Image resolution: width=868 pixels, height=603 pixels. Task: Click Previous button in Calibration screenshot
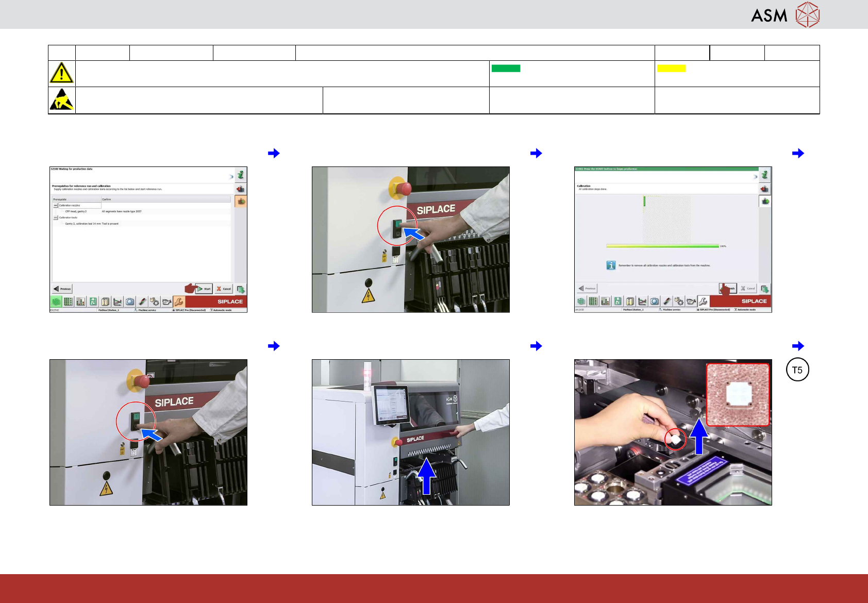click(587, 289)
